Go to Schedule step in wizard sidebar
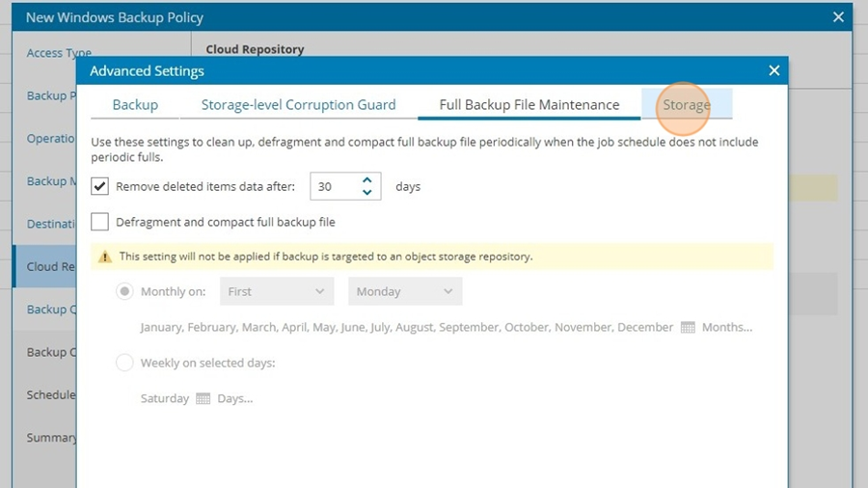868x488 pixels. (x=51, y=394)
